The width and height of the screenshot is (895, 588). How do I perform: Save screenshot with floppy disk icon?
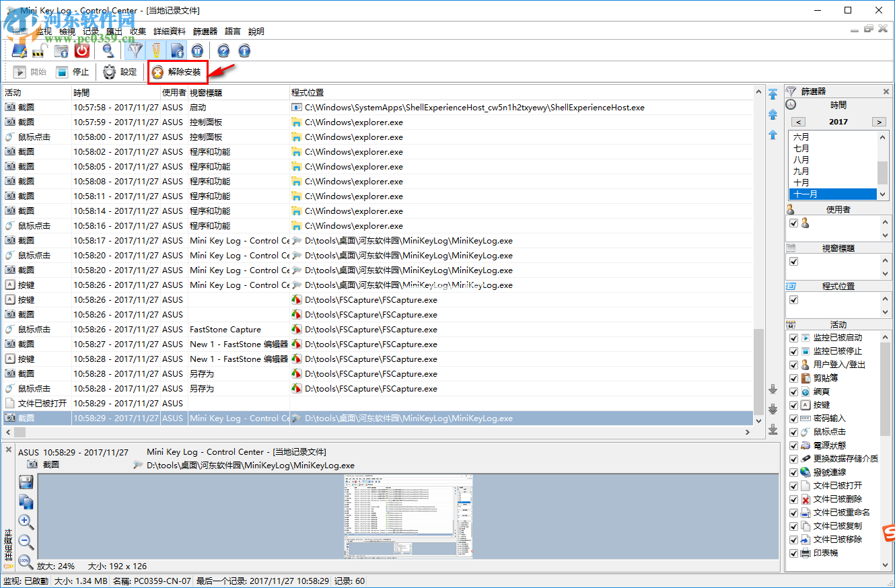(x=26, y=482)
